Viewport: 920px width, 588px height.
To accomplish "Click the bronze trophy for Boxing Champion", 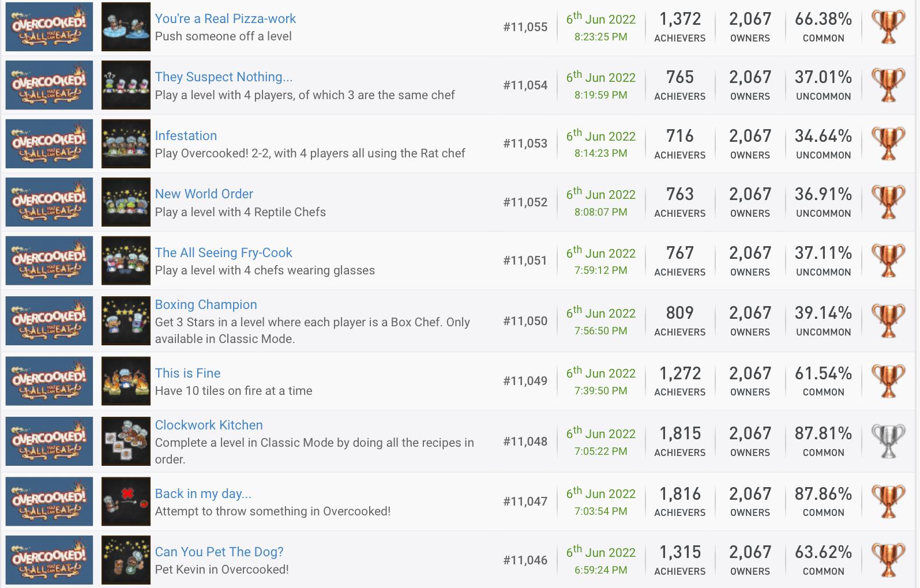I will click(888, 321).
